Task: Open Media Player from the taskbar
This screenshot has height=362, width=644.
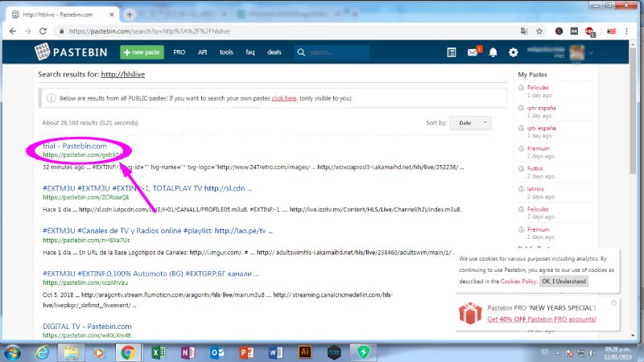Action: (98, 352)
